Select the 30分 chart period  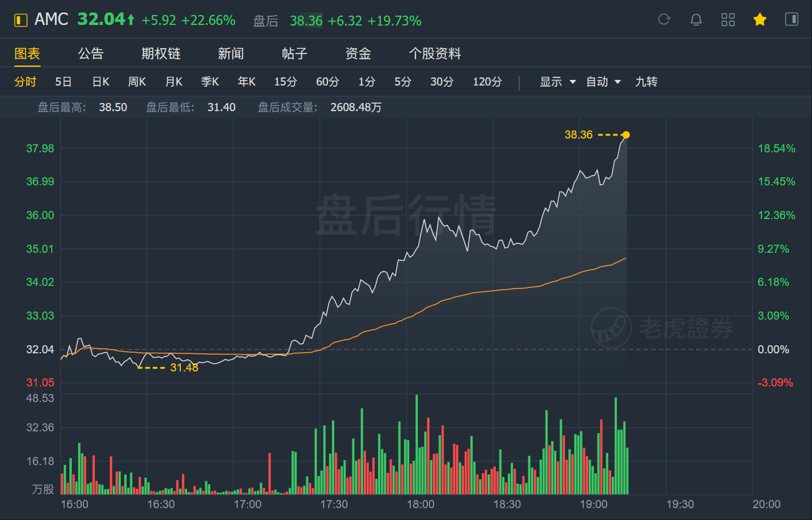[x=442, y=82]
